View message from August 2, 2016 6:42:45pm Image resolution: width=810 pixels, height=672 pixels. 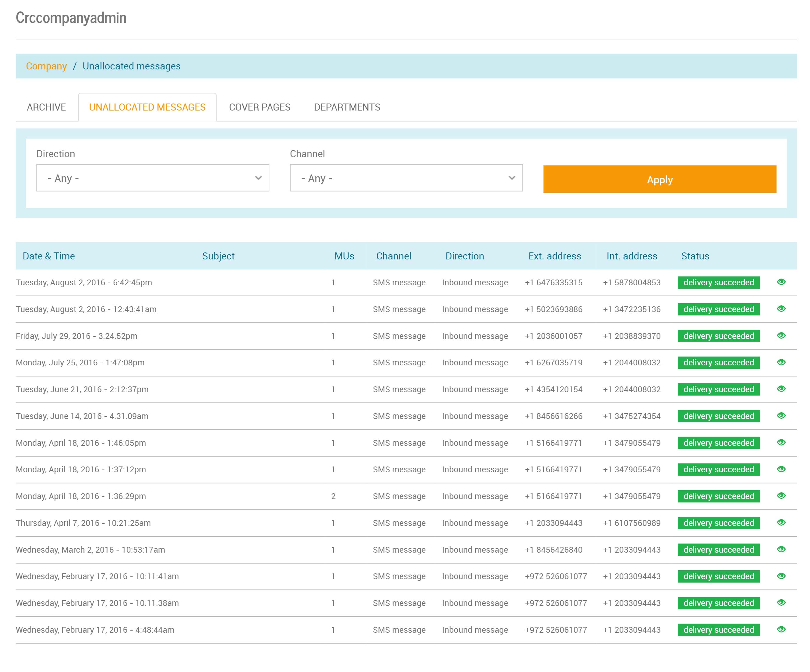tap(781, 282)
